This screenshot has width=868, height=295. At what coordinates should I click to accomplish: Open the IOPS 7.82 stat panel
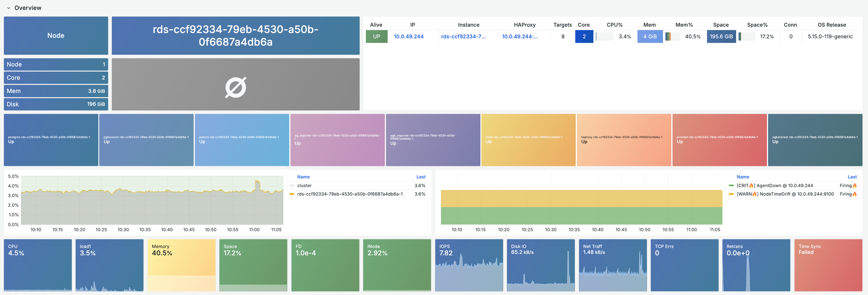click(x=469, y=265)
